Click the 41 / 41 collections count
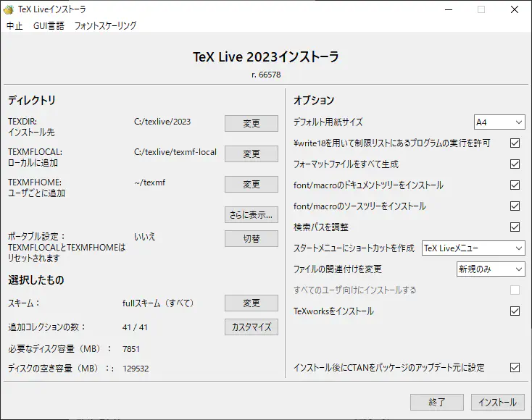Image resolution: width=532 pixels, height=420 pixels. pos(135,327)
